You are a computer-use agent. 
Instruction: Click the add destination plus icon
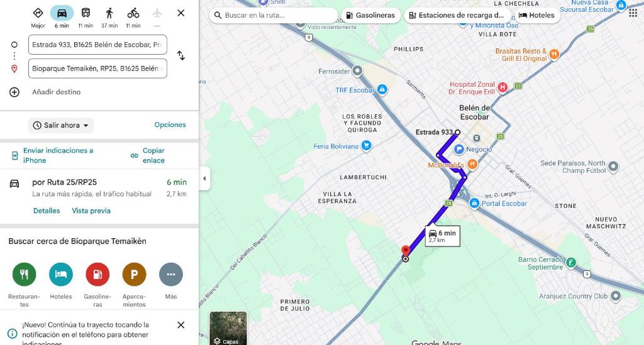[x=14, y=92]
